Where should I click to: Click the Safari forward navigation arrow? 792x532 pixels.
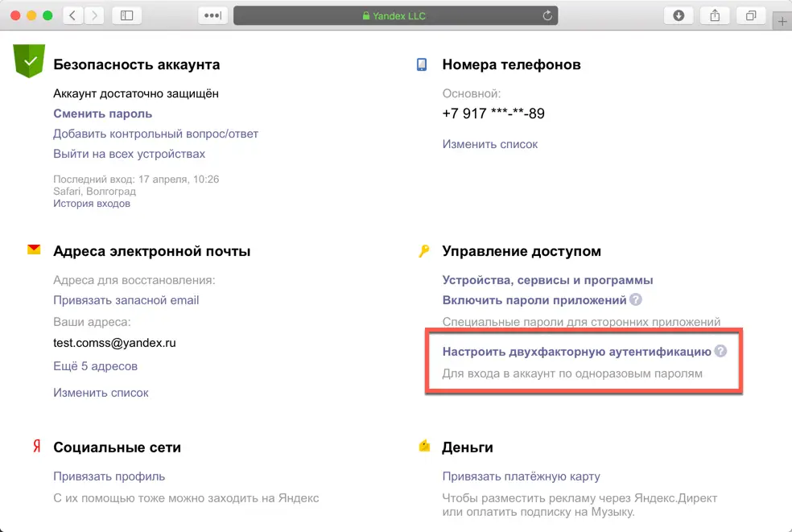point(94,15)
